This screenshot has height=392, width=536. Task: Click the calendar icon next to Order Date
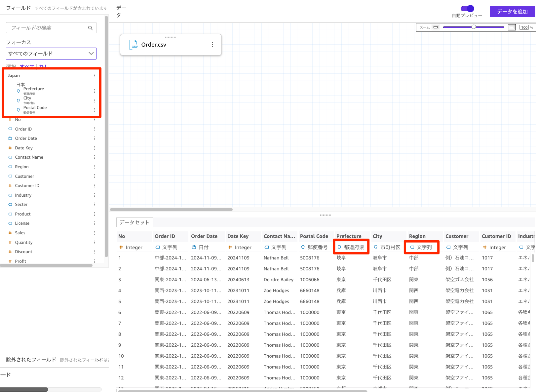[x=10, y=138]
